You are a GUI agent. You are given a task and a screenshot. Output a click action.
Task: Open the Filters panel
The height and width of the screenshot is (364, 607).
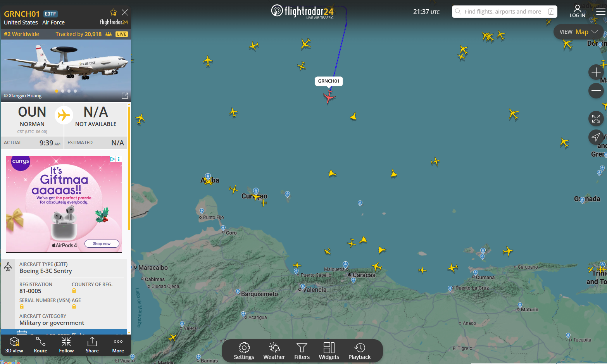click(x=302, y=351)
